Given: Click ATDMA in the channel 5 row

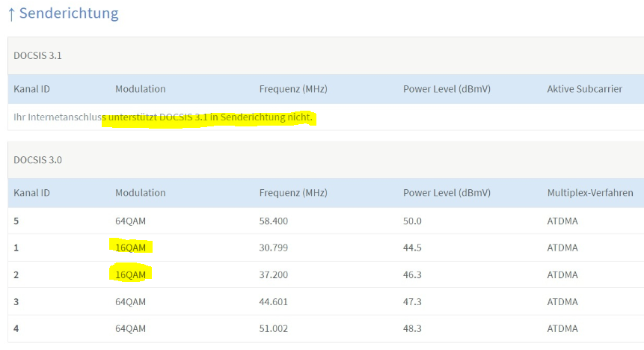Looking at the screenshot, I should tap(562, 221).
